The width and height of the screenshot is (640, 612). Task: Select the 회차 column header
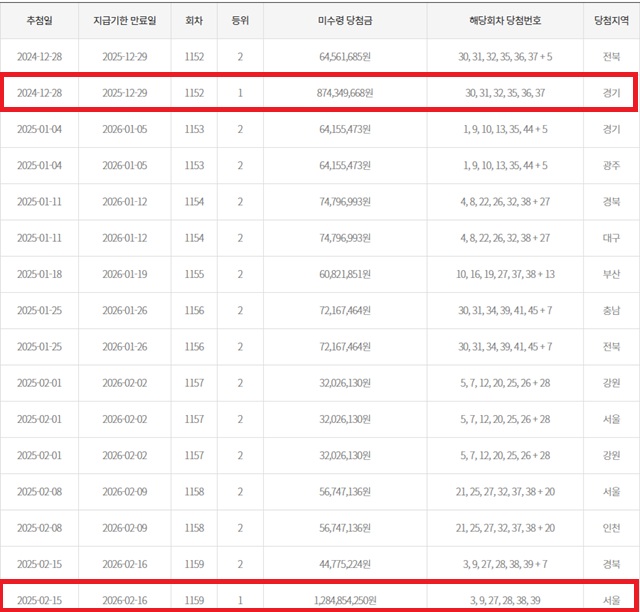pos(193,20)
